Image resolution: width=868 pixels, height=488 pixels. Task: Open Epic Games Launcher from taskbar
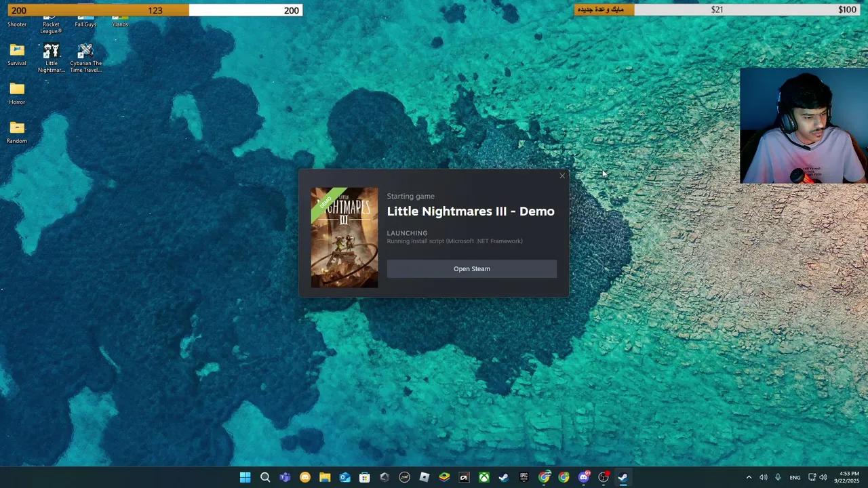tap(524, 477)
